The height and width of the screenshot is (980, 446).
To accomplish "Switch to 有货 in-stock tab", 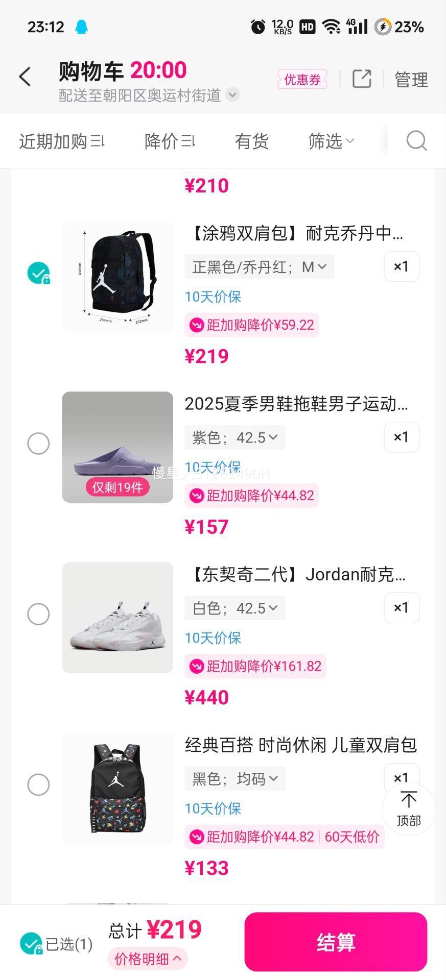I will tap(251, 141).
